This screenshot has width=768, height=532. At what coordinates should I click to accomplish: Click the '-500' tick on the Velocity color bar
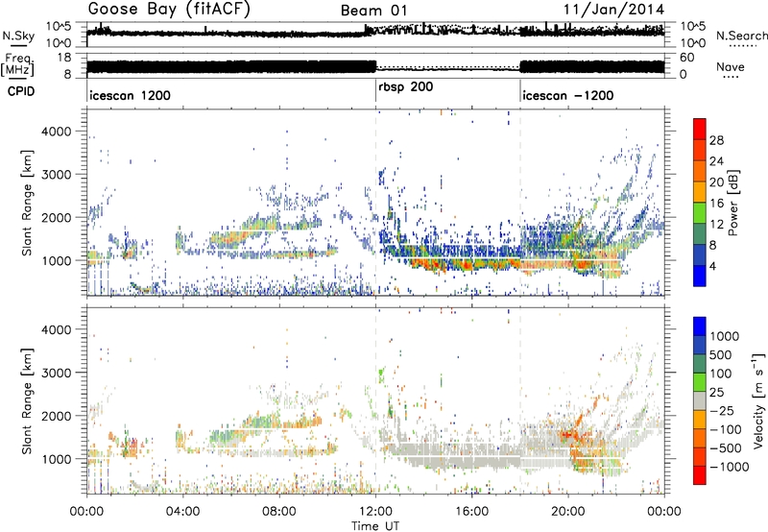click(x=726, y=447)
